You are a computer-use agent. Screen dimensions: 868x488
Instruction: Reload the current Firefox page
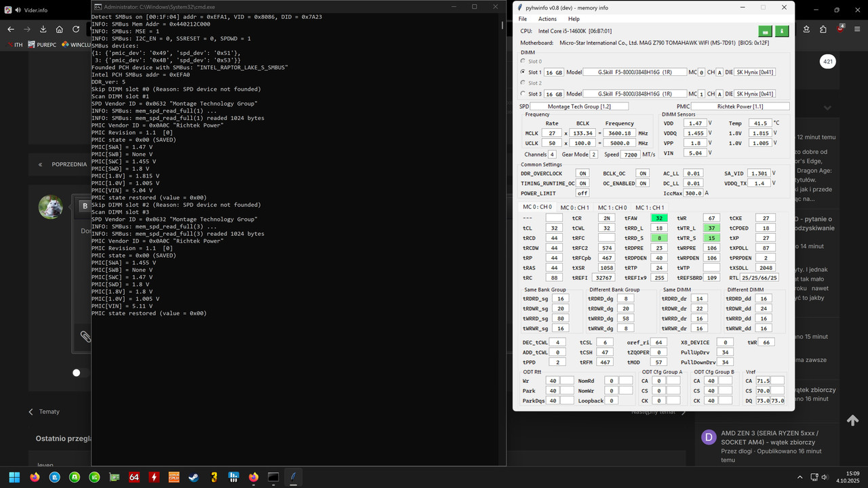[76, 29]
